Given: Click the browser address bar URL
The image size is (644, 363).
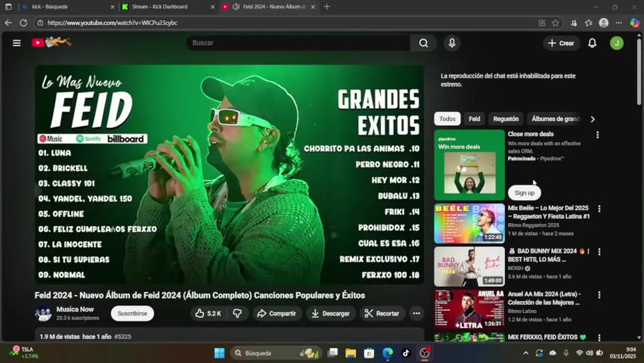Looking at the screenshot, I should click(x=112, y=23).
